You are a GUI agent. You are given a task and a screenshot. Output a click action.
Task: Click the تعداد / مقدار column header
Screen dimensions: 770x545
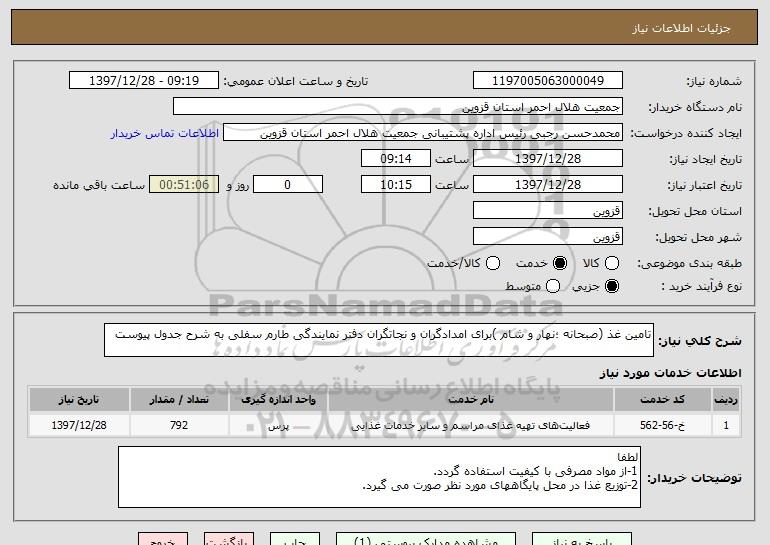pyautogui.click(x=179, y=400)
